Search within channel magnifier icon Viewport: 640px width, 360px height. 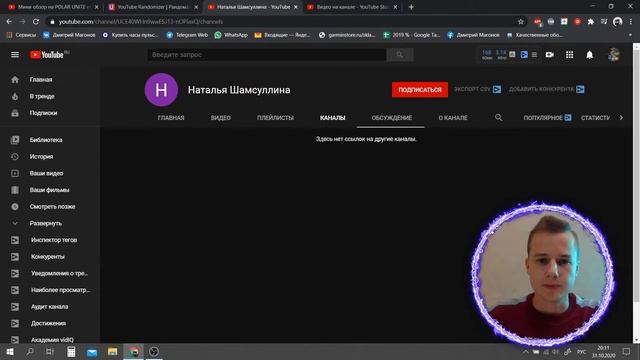tap(498, 118)
